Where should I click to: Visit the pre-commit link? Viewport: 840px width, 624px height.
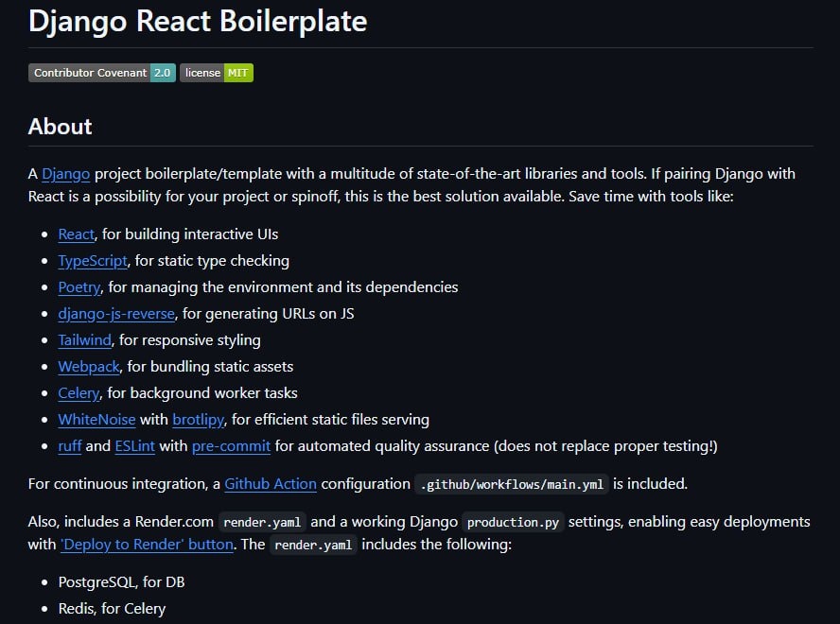point(231,446)
